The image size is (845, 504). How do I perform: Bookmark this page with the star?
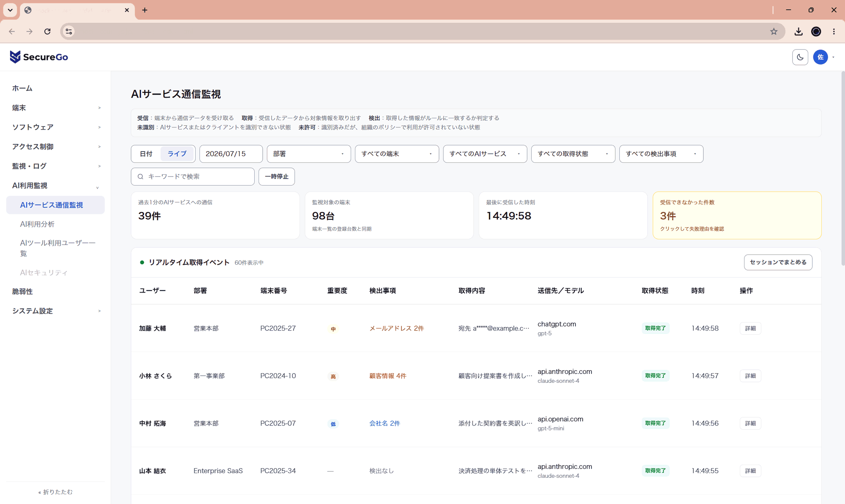click(774, 31)
